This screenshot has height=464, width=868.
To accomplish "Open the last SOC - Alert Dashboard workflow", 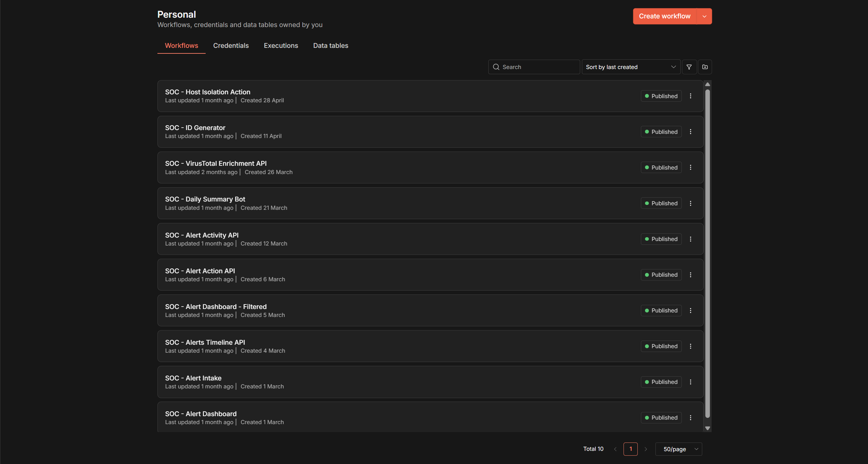I will pyautogui.click(x=430, y=417).
